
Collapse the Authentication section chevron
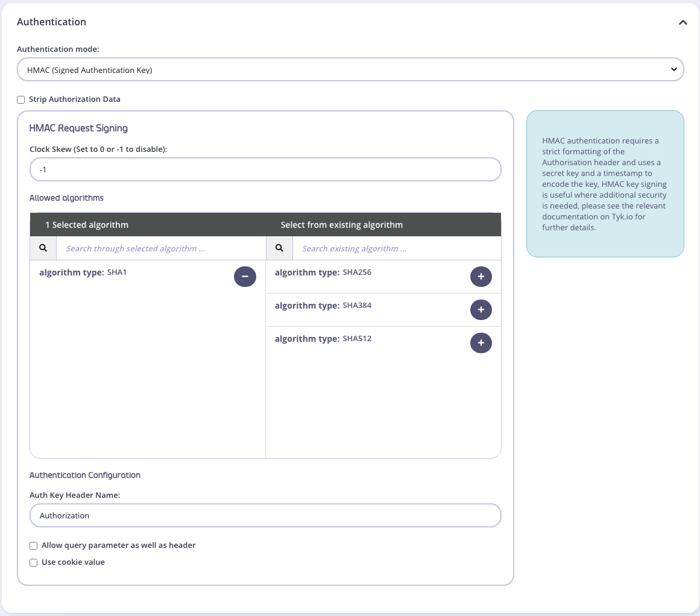pos(683,22)
